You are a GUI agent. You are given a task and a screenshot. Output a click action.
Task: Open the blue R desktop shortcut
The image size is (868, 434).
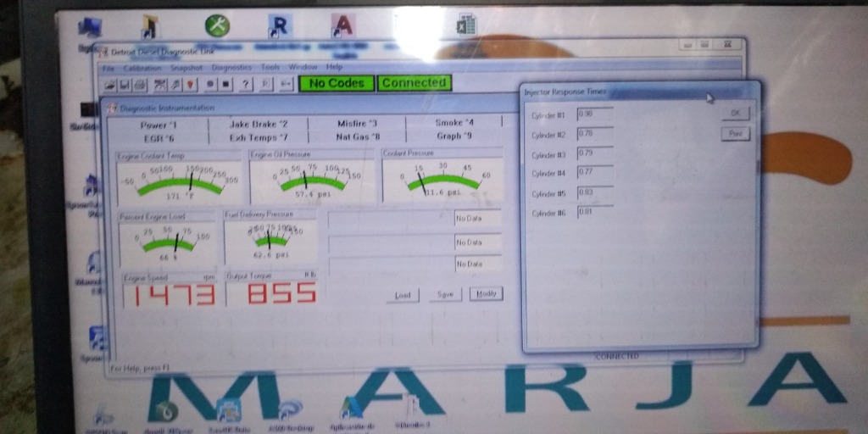[x=280, y=26]
